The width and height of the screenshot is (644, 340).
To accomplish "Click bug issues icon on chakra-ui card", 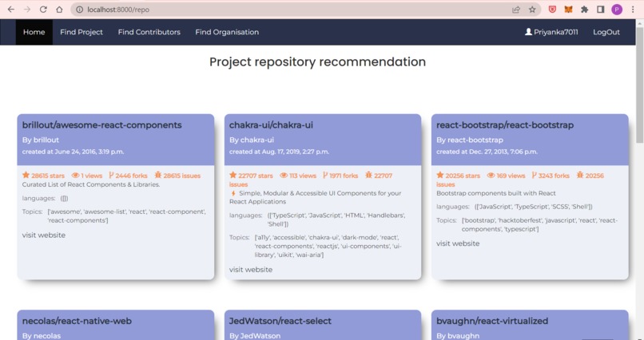I will click(368, 175).
